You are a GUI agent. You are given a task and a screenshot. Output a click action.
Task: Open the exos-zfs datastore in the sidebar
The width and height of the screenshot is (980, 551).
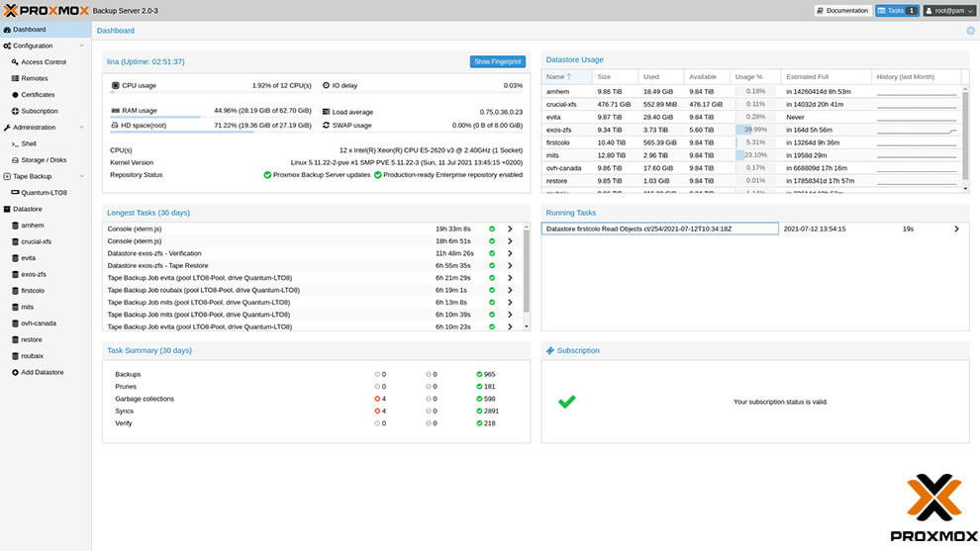34,274
